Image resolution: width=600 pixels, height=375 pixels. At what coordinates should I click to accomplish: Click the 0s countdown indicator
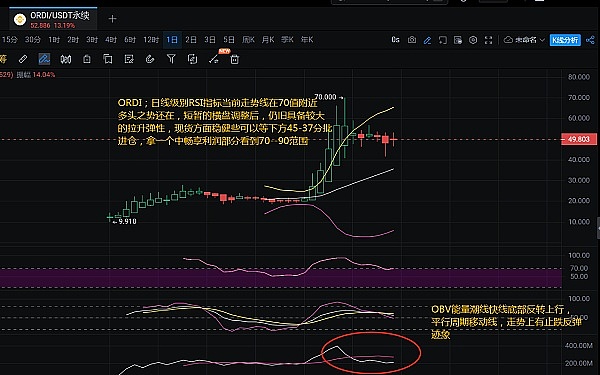coord(396,40)
